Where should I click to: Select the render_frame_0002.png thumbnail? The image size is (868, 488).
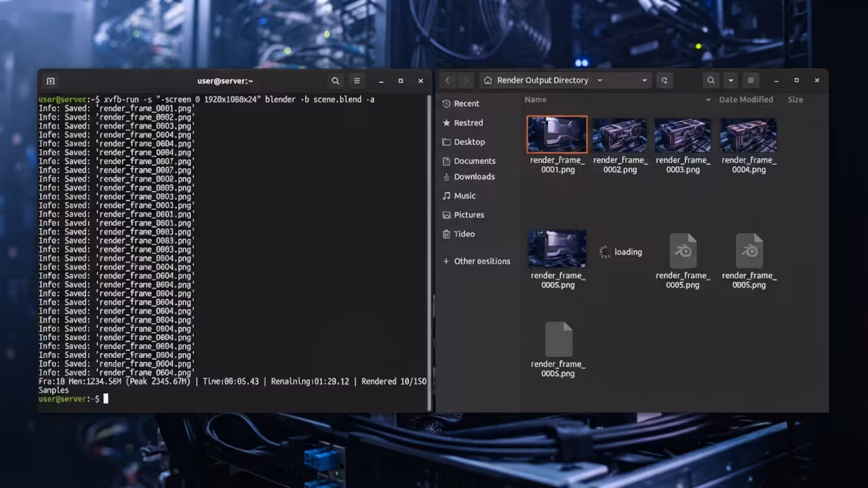[x=620, y=136]
